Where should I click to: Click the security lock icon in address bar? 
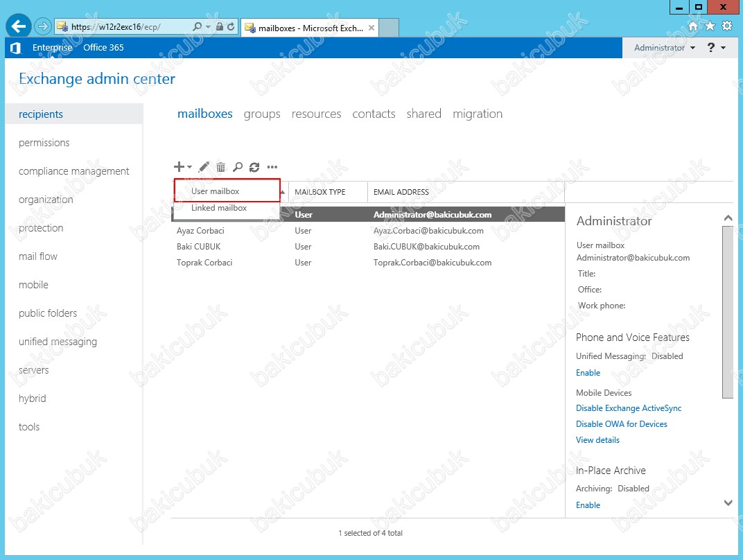(220, 27)
